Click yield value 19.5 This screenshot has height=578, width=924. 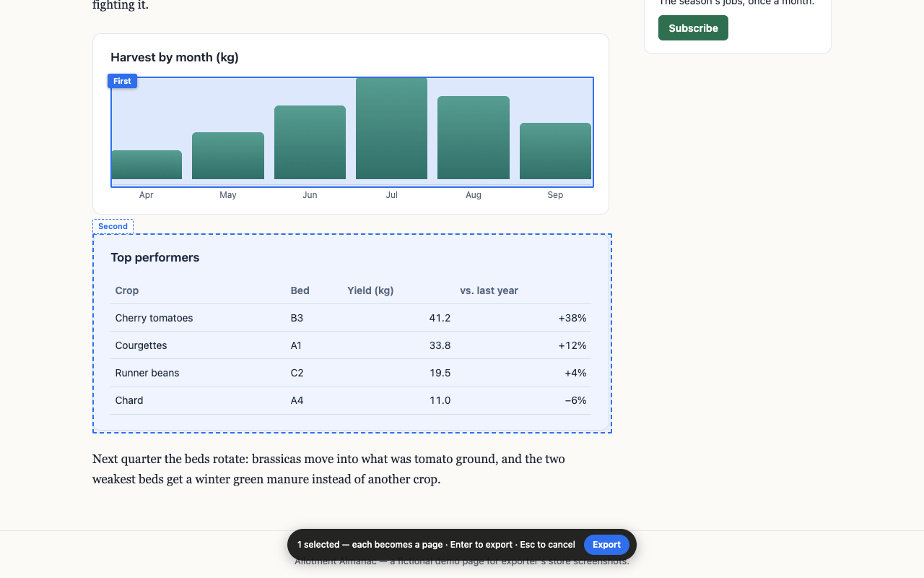[440, 373]
